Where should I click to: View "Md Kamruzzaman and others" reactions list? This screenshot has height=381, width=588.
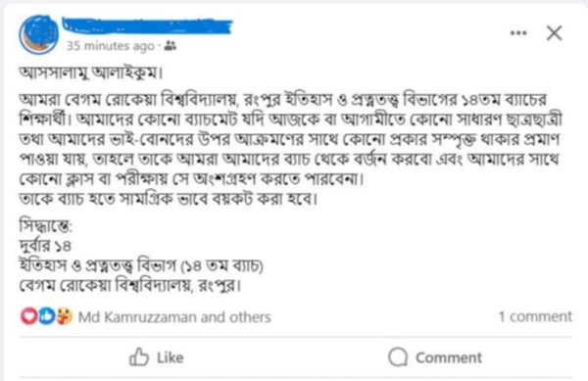[x=174, y=317]
